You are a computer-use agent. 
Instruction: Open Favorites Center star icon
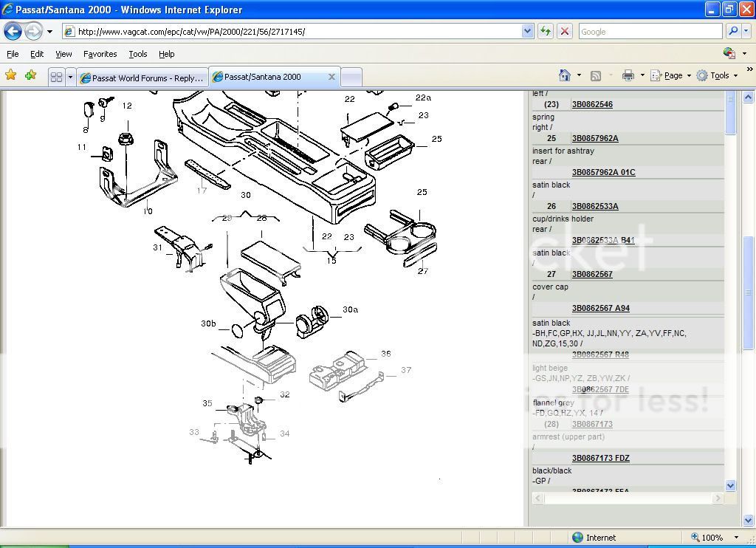(10, 75)
